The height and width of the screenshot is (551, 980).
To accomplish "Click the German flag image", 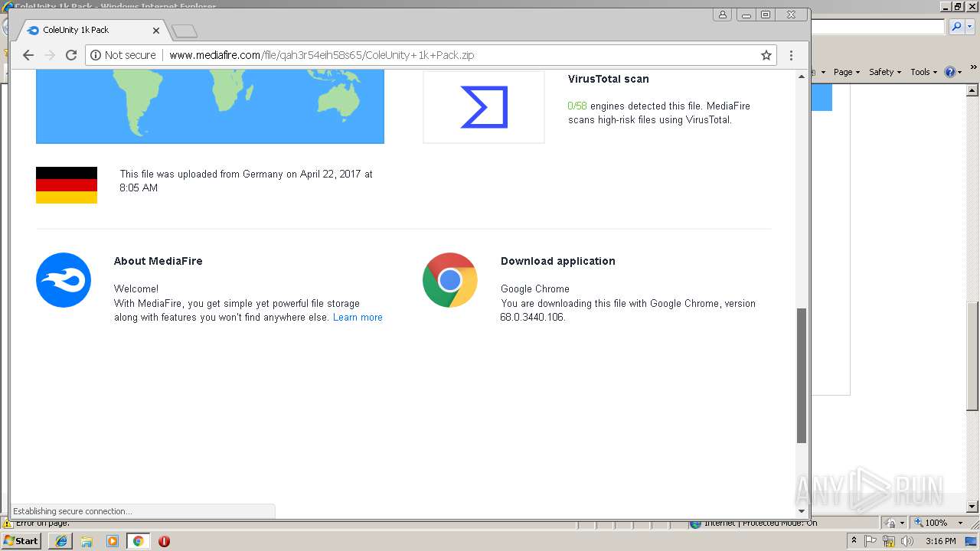I will pos(67,185).
